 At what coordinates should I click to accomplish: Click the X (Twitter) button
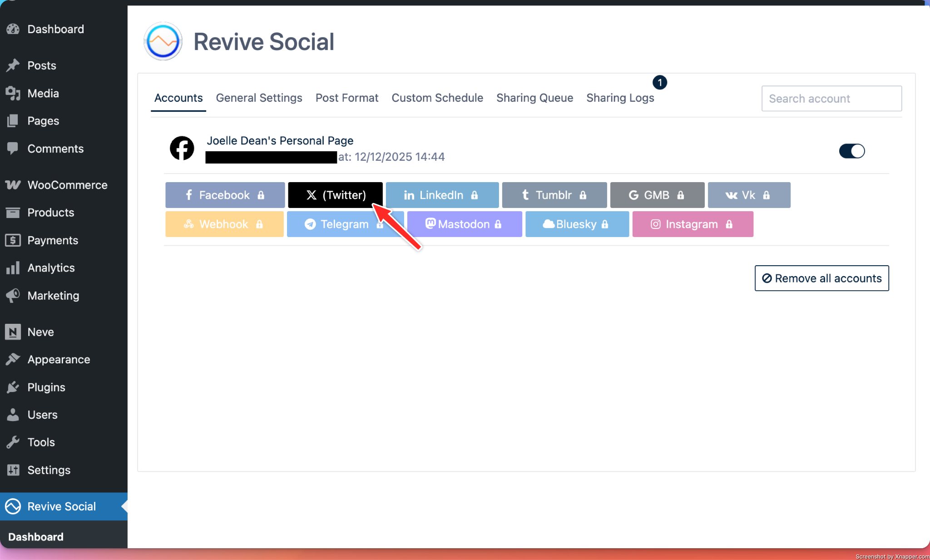click(335, 195)
